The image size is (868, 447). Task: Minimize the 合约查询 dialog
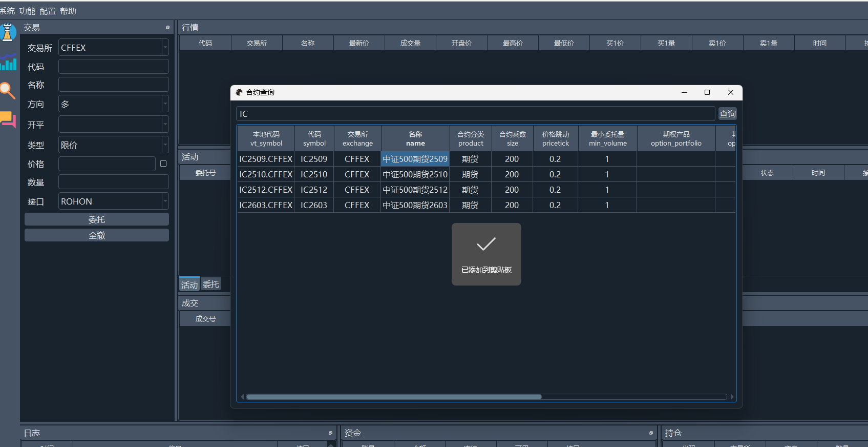pyautogui.click(x=684, y=92)
